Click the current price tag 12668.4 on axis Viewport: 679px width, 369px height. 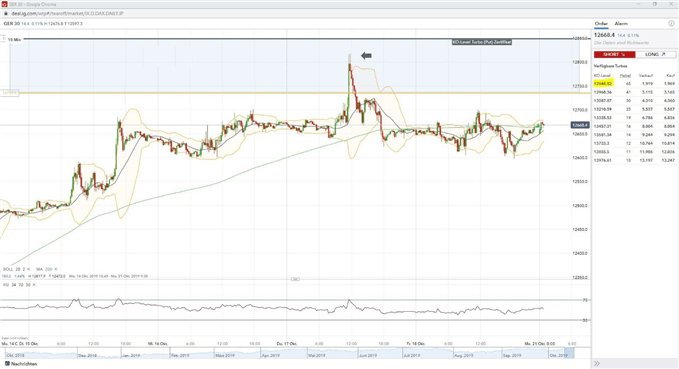pyautogui.click(x=580, y=125)
